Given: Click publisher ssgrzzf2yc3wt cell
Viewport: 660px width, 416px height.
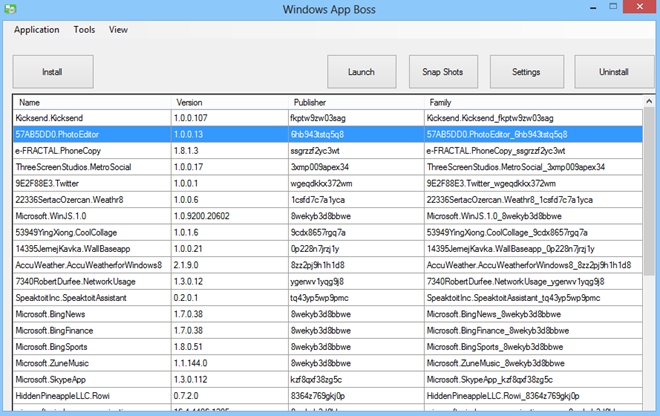Looking at the screenshot, I should tap(357, 151).
